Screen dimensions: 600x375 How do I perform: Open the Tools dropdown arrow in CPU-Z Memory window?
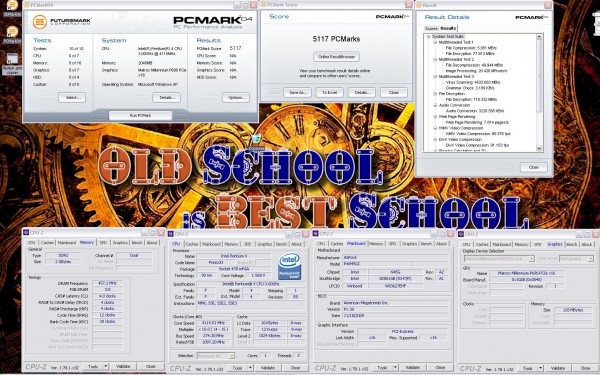click(106, 367)
